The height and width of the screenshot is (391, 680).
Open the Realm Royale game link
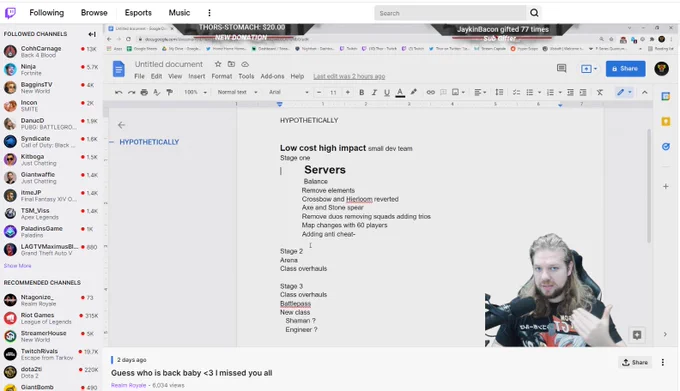128,385
